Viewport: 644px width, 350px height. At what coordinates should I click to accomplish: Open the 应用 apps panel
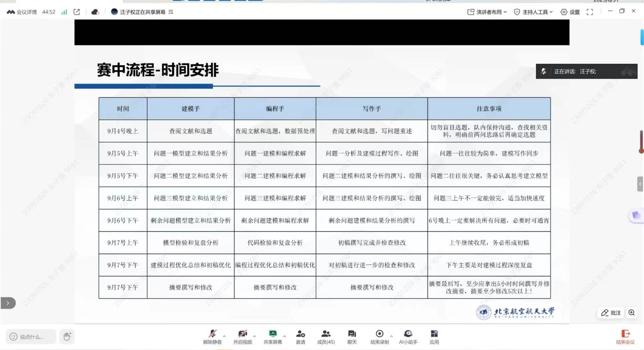pos(434,337)
